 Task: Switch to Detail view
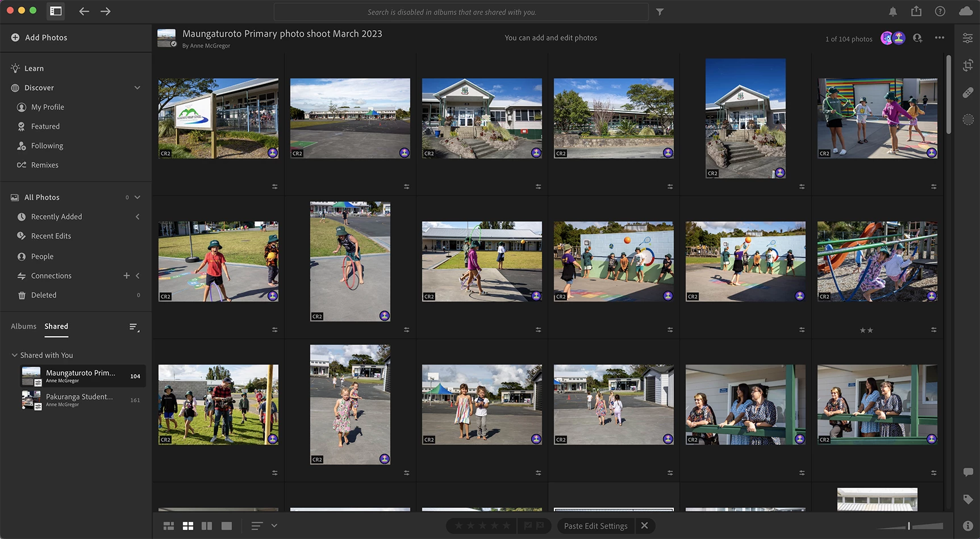227,526
